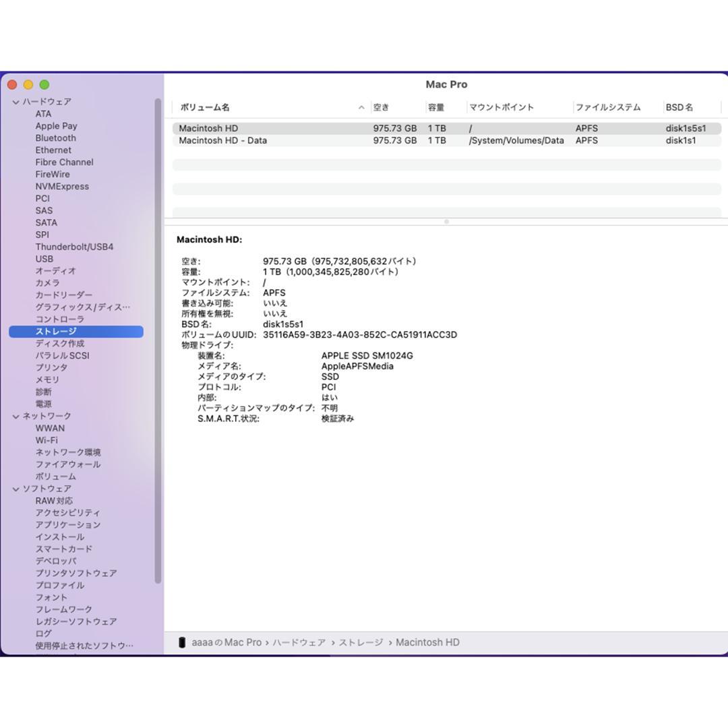Open the SPI entry
Image resolution: width=728 pixels, height=728 pixels.
point(42,235)
